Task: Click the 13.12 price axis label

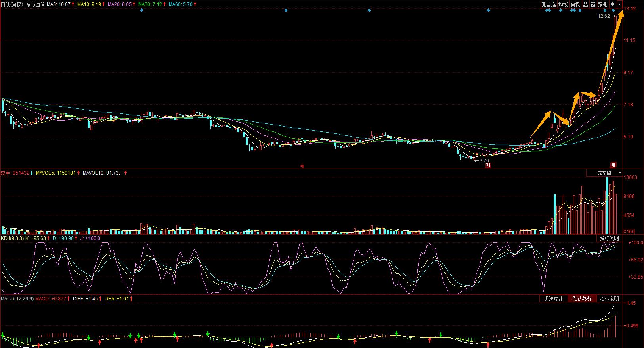Action: [x=630, y=8]
